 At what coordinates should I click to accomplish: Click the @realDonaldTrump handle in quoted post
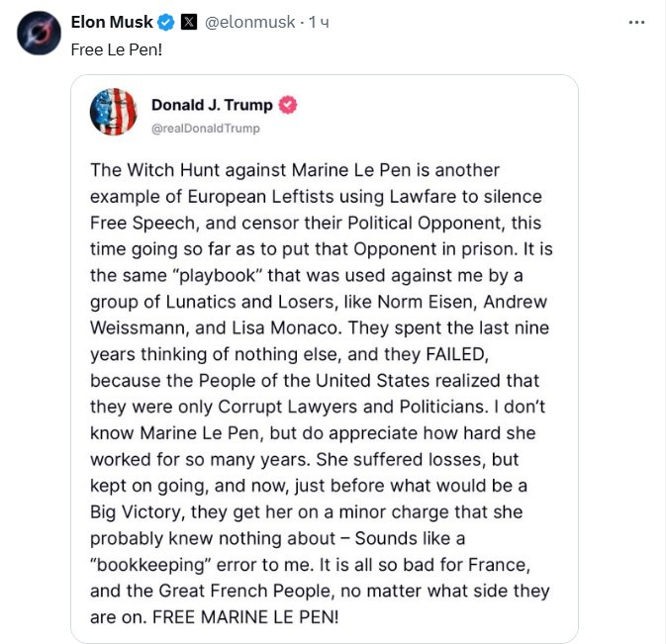point(207,128)
